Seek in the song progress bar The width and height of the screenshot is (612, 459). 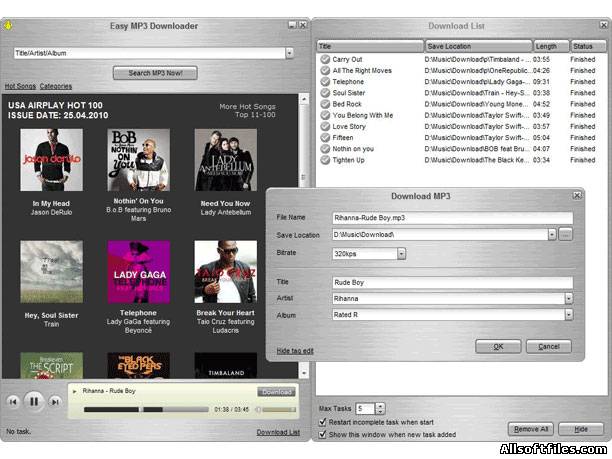tap(146, 409)
